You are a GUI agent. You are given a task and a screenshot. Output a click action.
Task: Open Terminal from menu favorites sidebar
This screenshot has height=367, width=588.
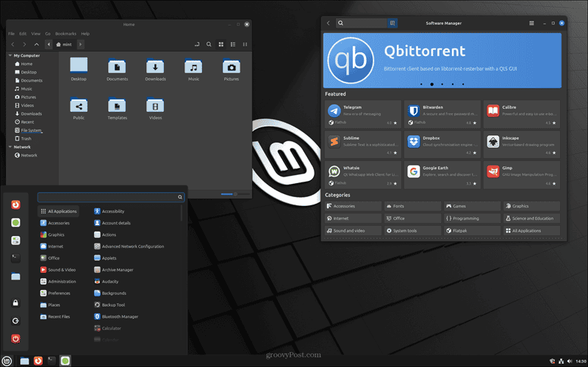15,258
